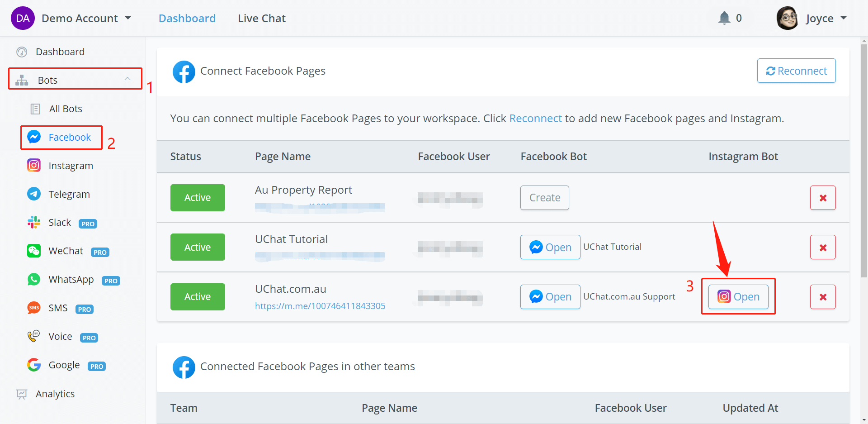Collapse the Bots section chevron

tap(127, 79)
